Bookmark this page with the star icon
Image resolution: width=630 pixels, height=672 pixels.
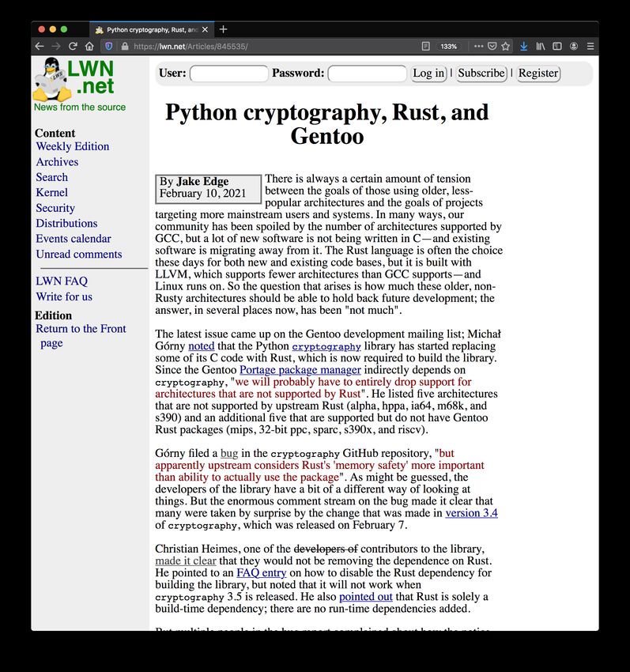[506, 47]
